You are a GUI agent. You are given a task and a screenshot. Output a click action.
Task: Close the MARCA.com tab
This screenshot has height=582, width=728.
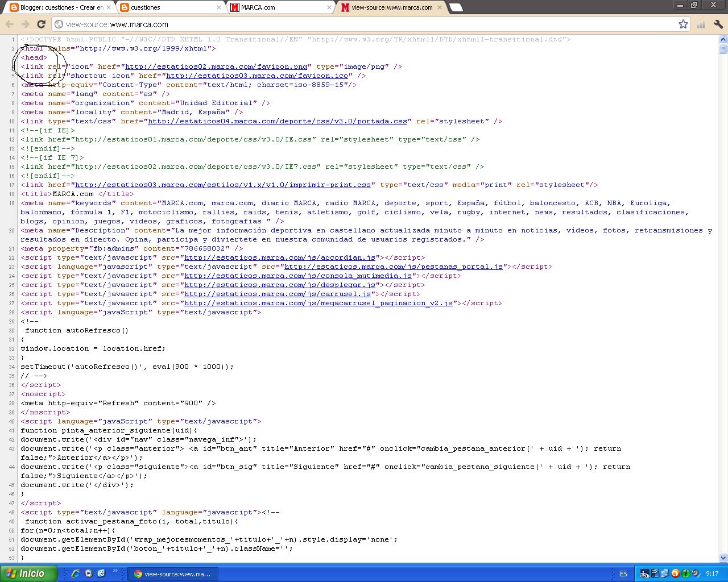click(x=329, y=7)
